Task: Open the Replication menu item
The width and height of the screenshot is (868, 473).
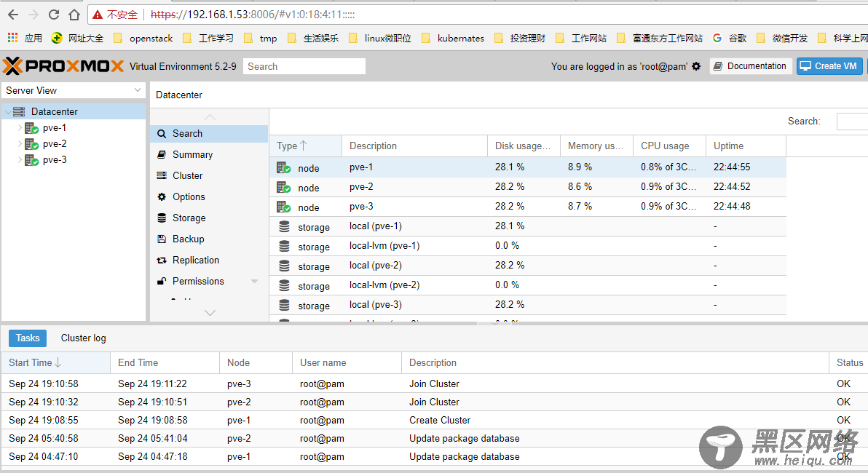Action: coord(209,260)
